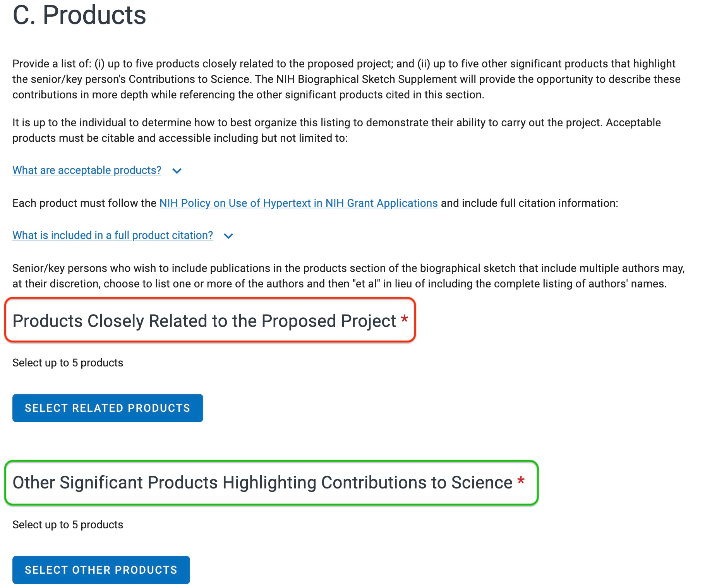Image resolution: width=705 pixels, height=588 pixels.
Task: Expand chevron next to full product citation question
Action: tap(228, 236)
